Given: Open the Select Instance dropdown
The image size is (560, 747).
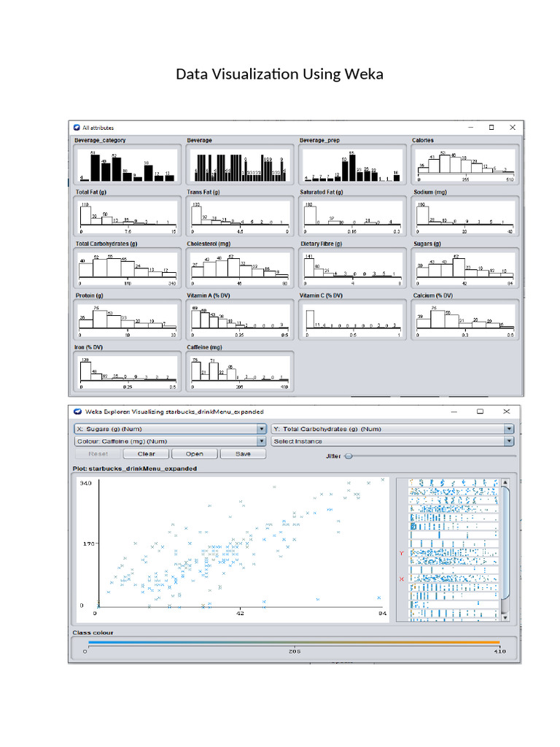Looking at the screenshot, I should 392,441.
